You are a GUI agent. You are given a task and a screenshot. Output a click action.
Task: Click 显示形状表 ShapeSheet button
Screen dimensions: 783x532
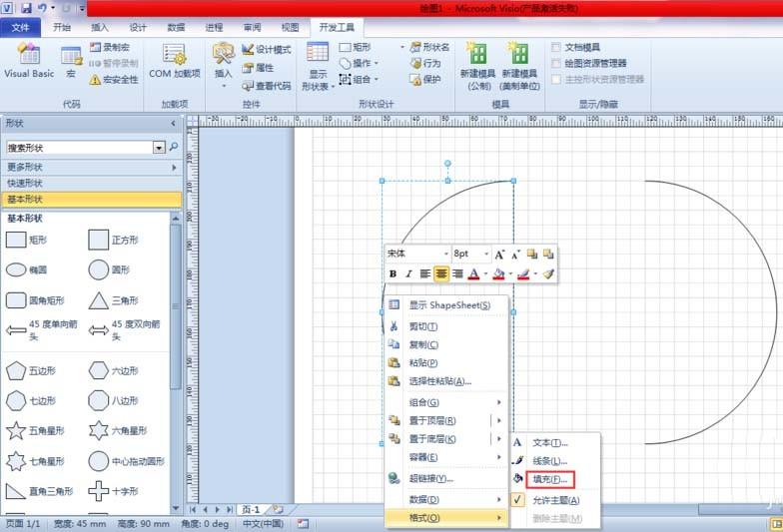318,66
